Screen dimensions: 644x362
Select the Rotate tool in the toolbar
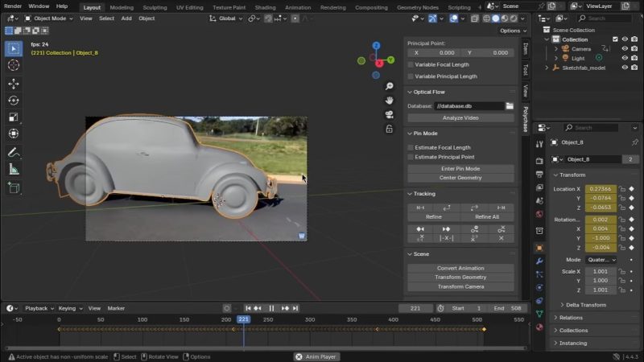coord(14,101)
